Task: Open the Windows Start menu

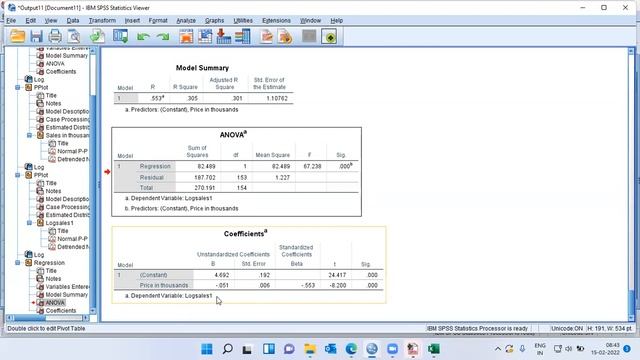Action: [x=207, y=349]
